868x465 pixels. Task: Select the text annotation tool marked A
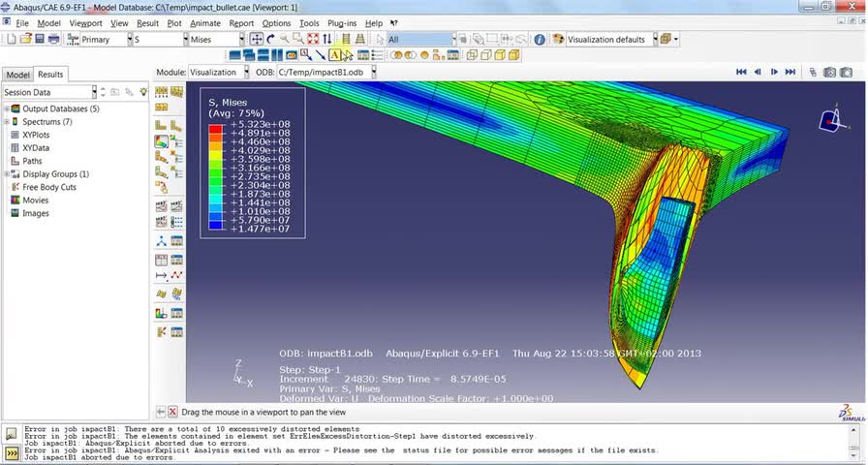tap(334, 55)
